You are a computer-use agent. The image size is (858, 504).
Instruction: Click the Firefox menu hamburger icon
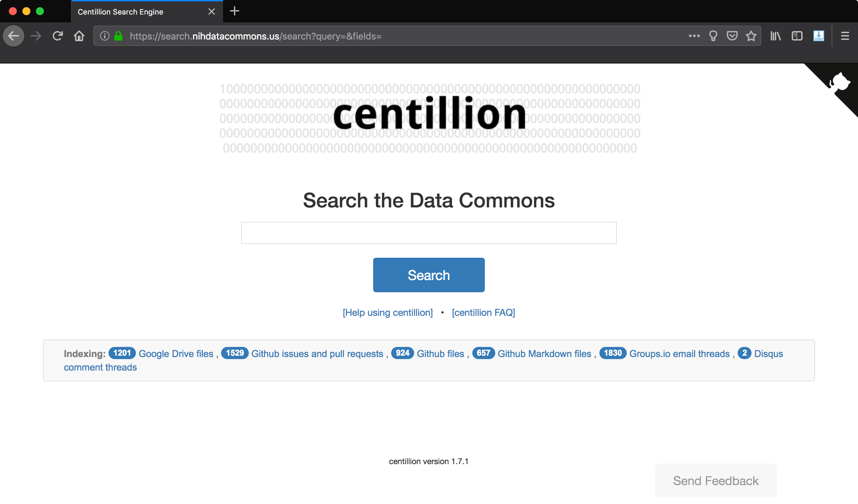[x=845, y=36]
